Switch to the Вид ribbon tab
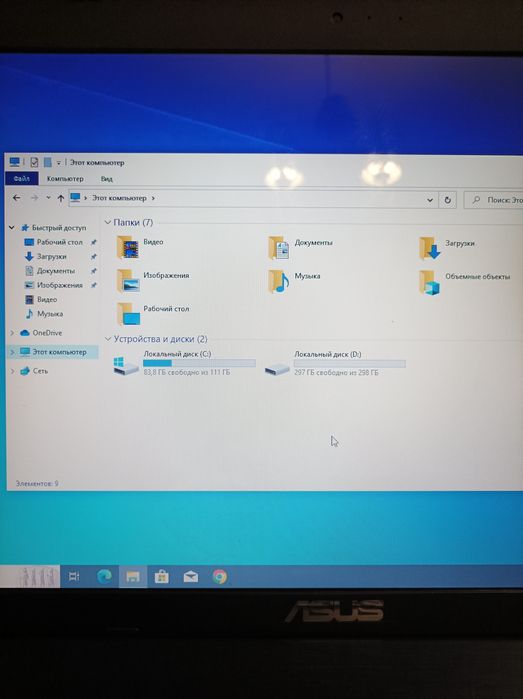Screen dimensions: 523x699 [x=107, y=179]
